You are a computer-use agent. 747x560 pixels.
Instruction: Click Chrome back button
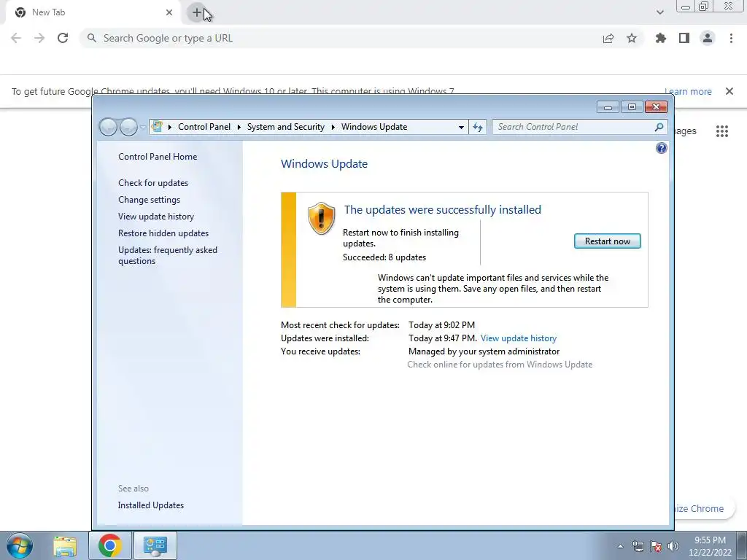(16, 38)
